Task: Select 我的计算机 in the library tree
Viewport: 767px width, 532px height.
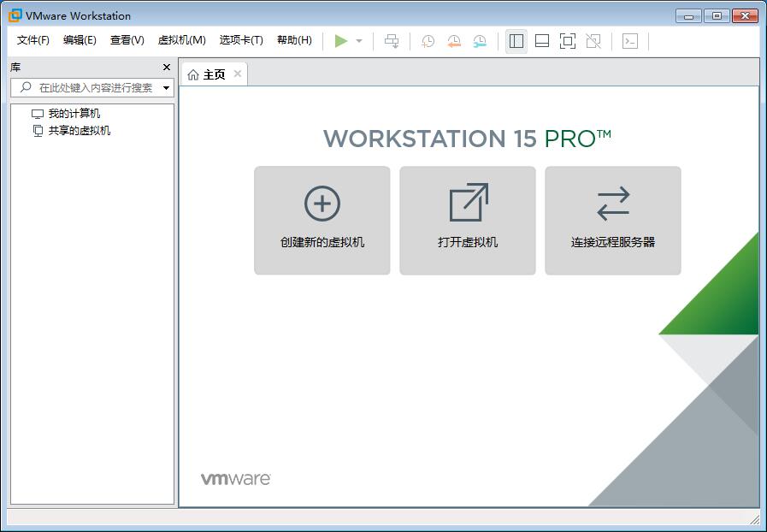Action: [74, 114]
